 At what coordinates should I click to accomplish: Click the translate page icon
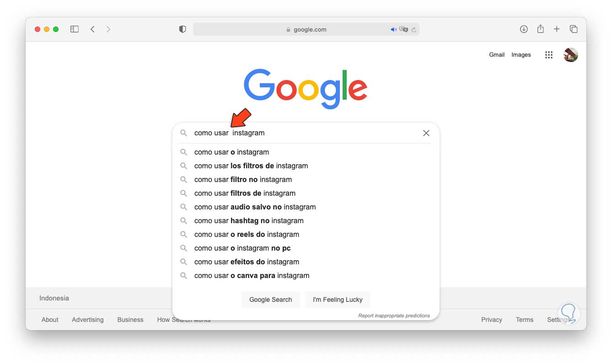403,30
